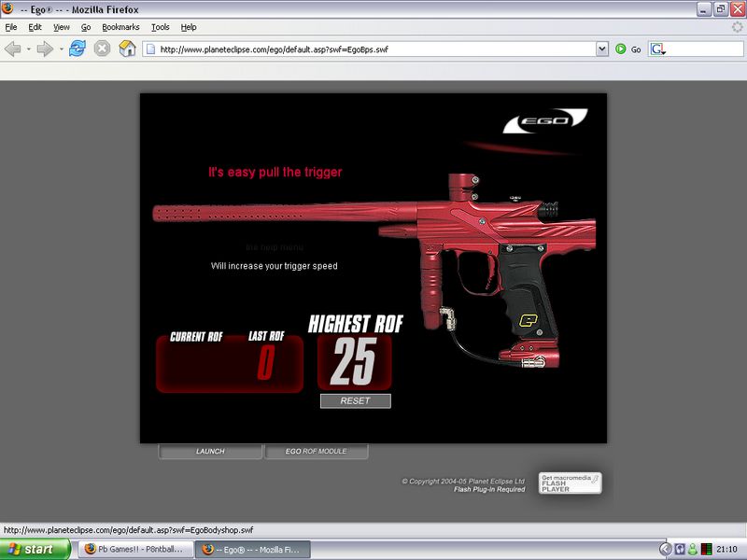Viewport: 747px width, 560px height.
Task: Select the Ego Mozilla Firefox taskbar button
Action: (x=253, y=549)
